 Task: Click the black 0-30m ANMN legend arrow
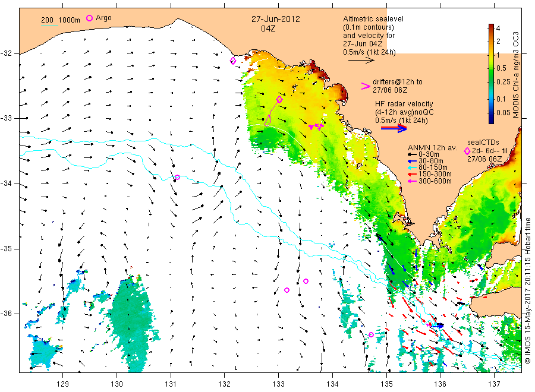click(412, 154)
